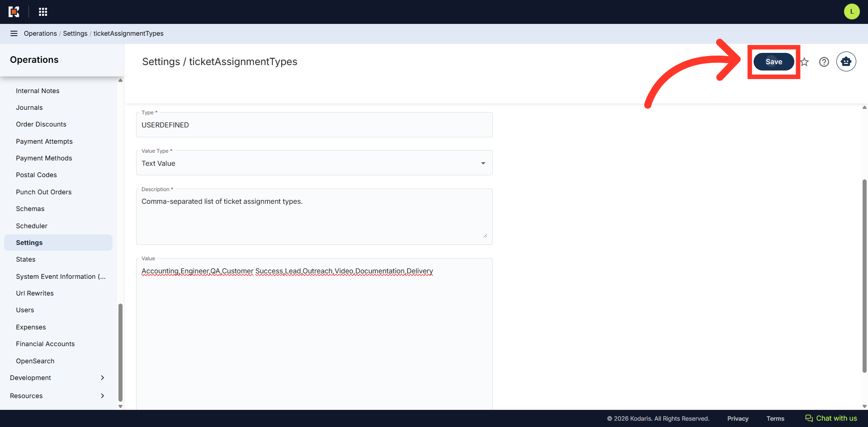Image resolution: width=868 pixels, height=427 pixels.
Task: Click main content scroll down arrow
Action: pyautogui.click(x=864, y=406)
